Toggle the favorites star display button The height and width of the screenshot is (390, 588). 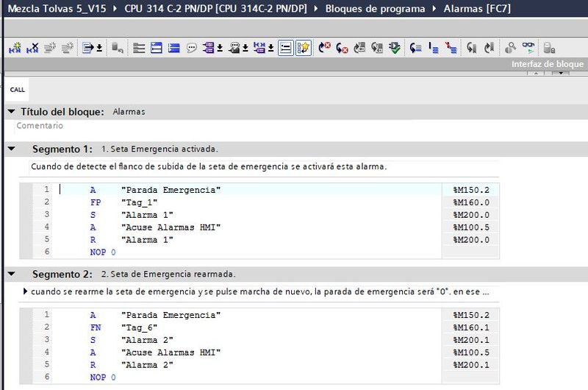(x=304, y=48)
